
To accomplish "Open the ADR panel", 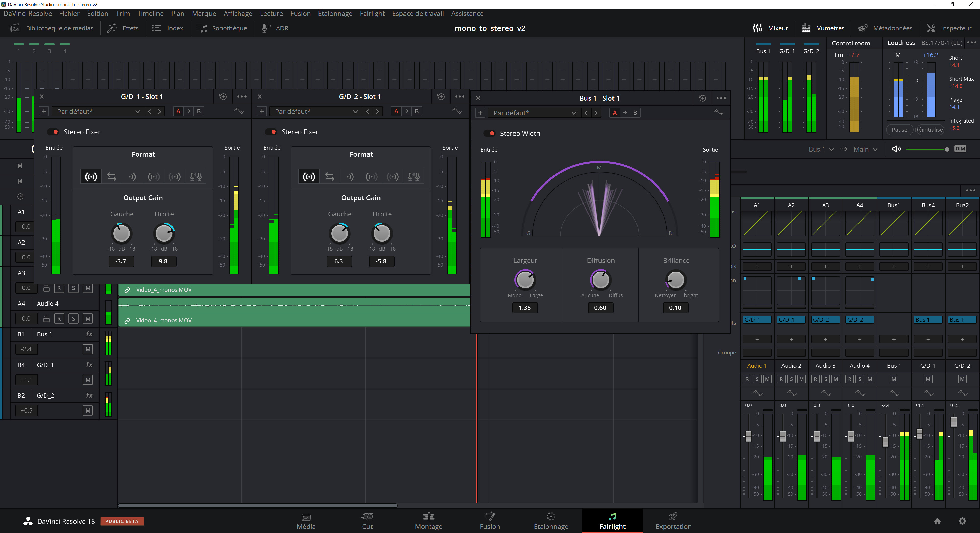I will (275, 28).
